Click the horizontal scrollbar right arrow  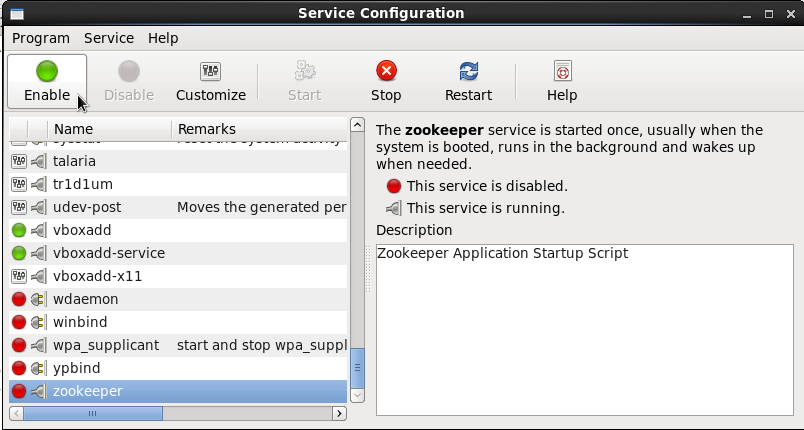point(340,413)
